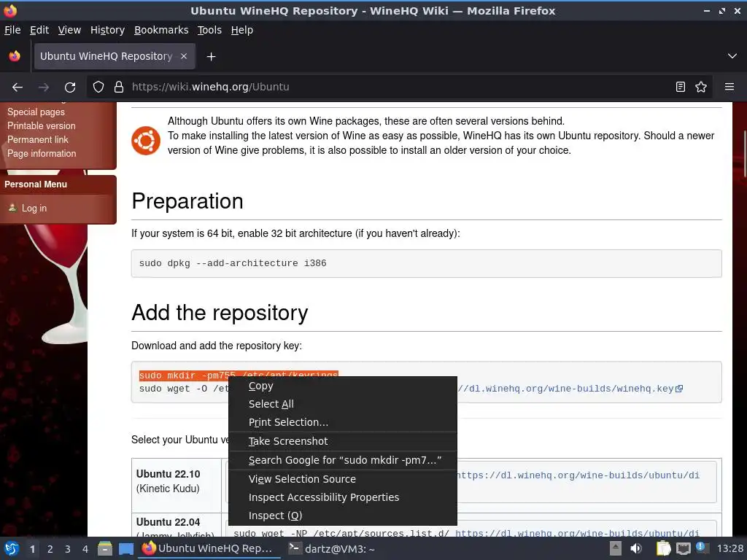Open the Page information link
Screen dimensions: 747x560
(x=42, y=153)
